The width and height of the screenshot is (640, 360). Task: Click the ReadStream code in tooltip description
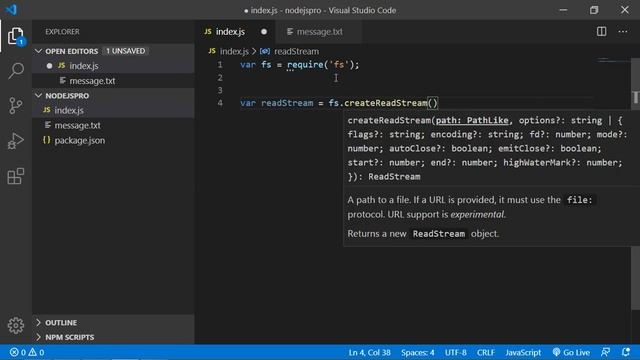[438, 234]
